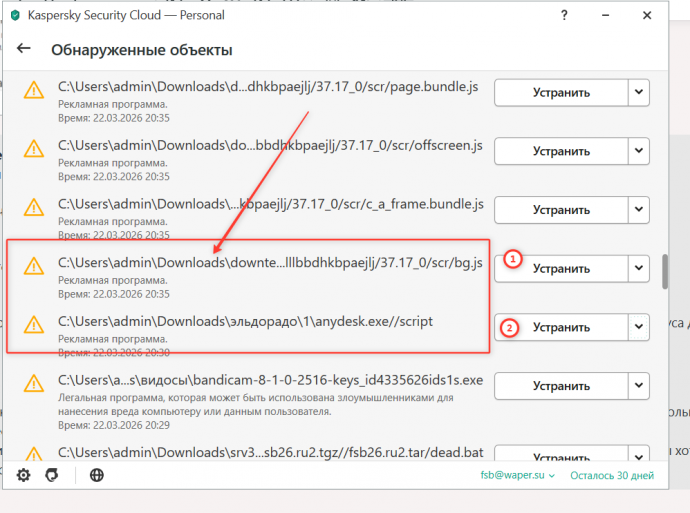Viewport: 690px width, 513px height.
Task: Click warning icon for c_a_frame.bundle.js entry
Action: click(34, 207)
